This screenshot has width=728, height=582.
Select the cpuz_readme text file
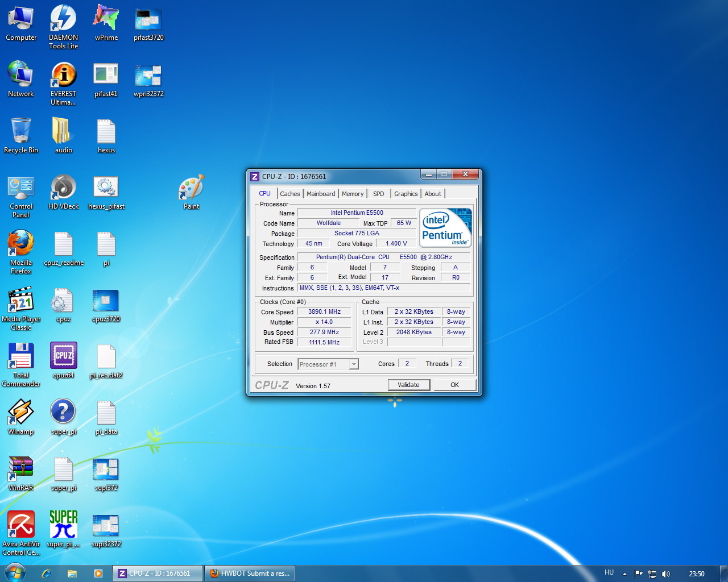click(x=63, y=249)
